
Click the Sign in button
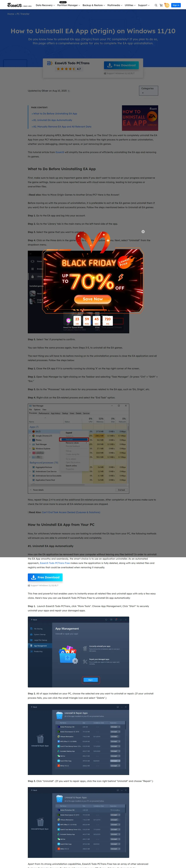point(176,5)
